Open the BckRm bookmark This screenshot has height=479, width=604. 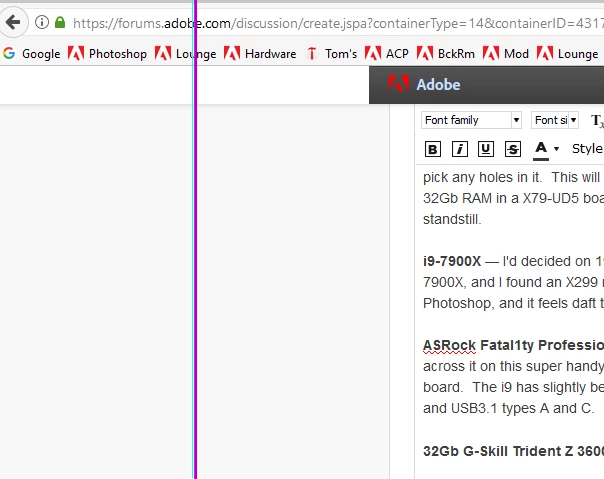tap(445, 54)
